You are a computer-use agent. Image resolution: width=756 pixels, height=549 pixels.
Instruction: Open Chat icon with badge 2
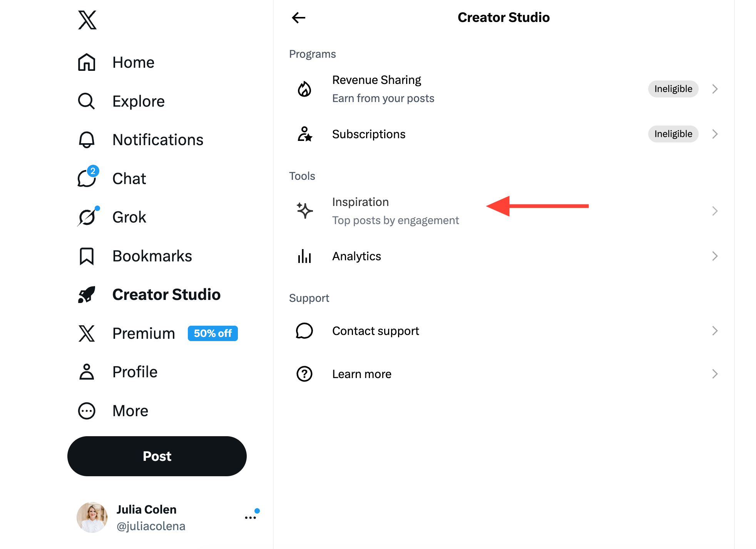tap(87, 178)
